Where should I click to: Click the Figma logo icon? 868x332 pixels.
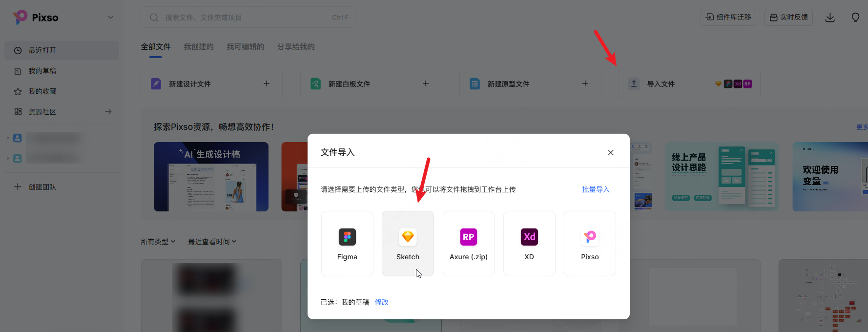click(347, 237)
